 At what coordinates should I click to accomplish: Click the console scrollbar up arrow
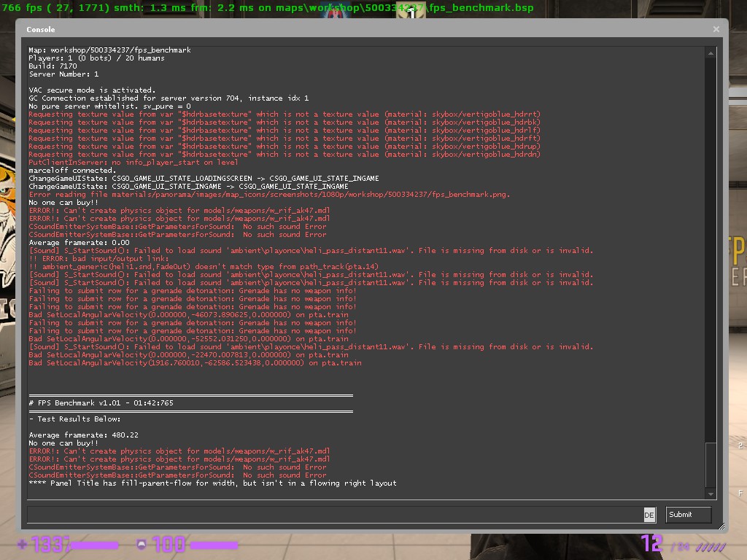click(x=711, y=53)
